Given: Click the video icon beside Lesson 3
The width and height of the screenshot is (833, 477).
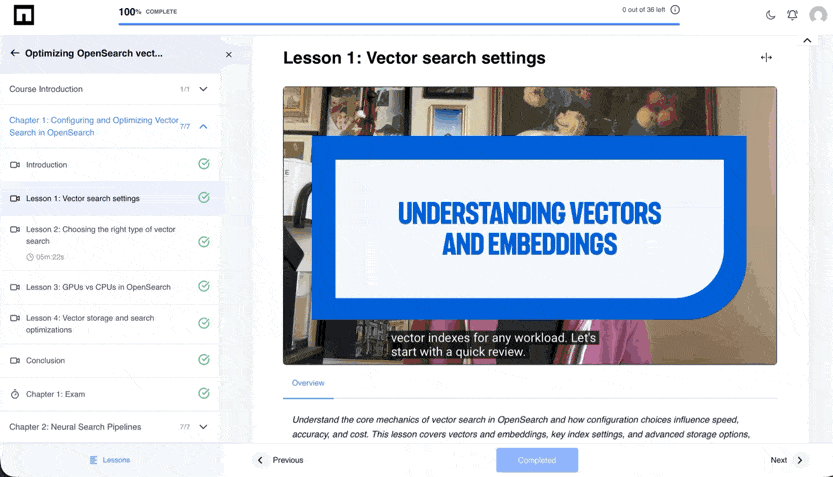Looking at the screenshot, I should [x=15, y=287].
